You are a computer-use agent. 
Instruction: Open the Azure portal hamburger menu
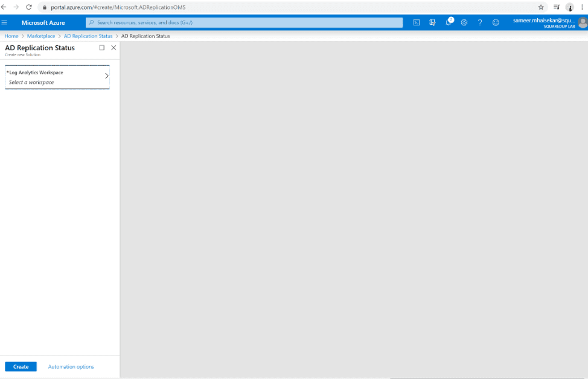point(5,22)
